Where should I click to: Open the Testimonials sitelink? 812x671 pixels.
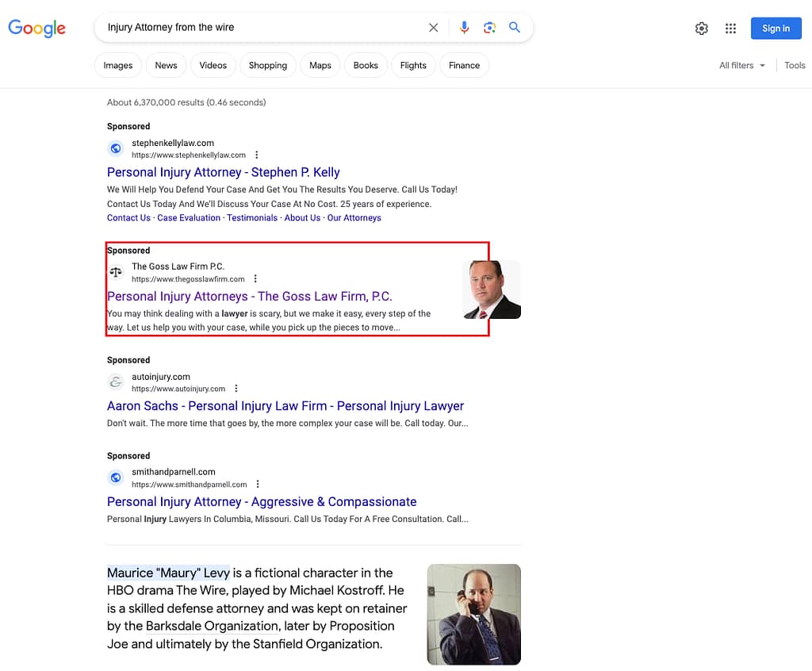click(252, 218)
